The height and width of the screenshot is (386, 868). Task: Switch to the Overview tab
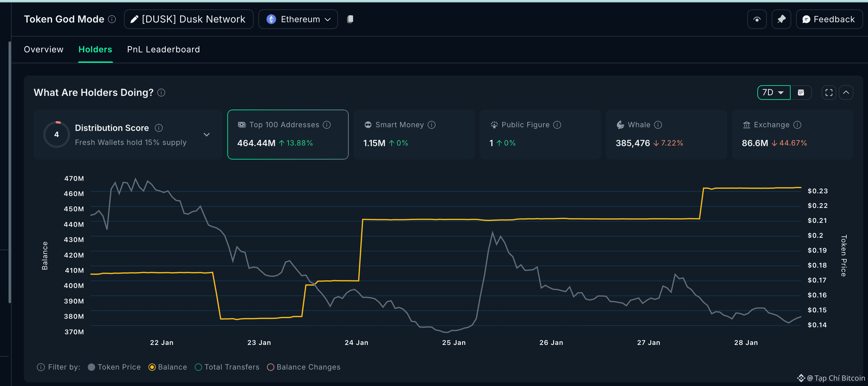pos(44,50)
